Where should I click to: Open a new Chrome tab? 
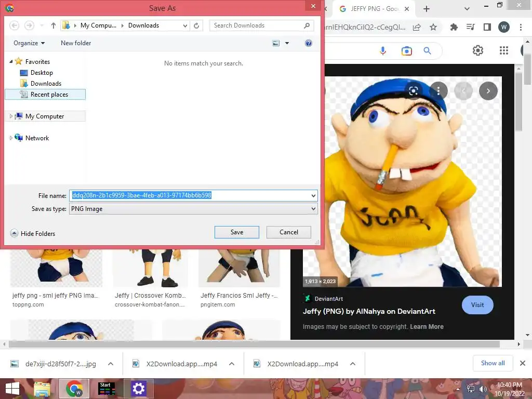[427, 9]
